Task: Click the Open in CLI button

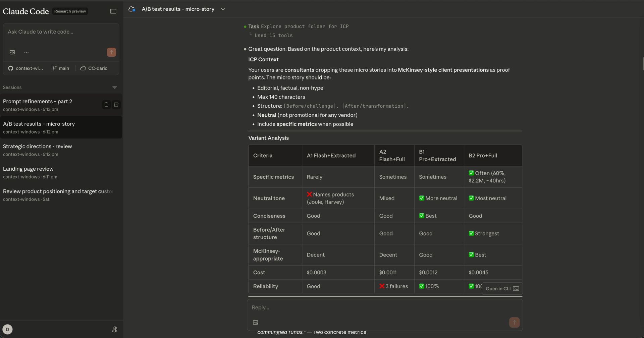Action: pyautogui.click(x=502, y=289)
